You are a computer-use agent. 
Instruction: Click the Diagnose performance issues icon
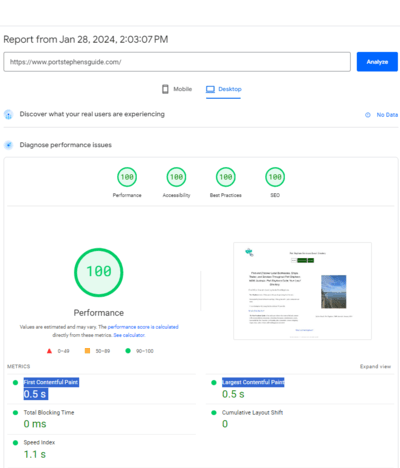pyautogui.click(x=8, y=145)
